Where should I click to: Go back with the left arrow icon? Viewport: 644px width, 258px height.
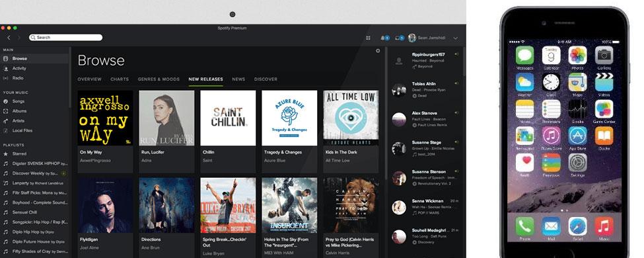(x=9, y=38)
